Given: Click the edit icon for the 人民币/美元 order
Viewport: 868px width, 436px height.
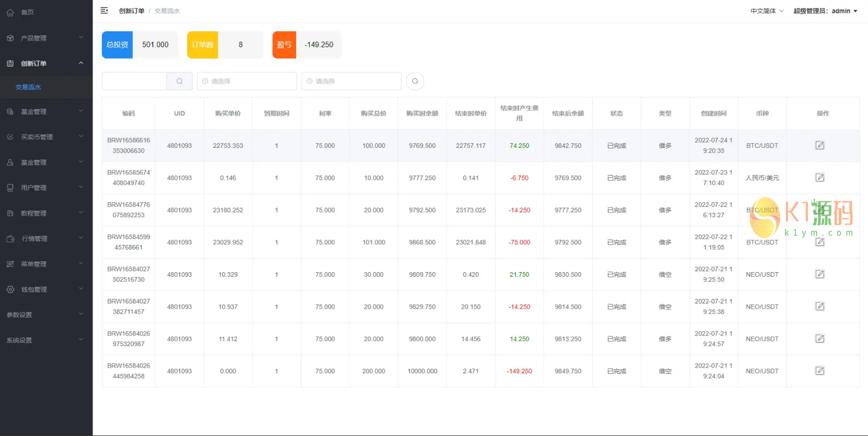Looking at the screenshot, I should point(820,178).
